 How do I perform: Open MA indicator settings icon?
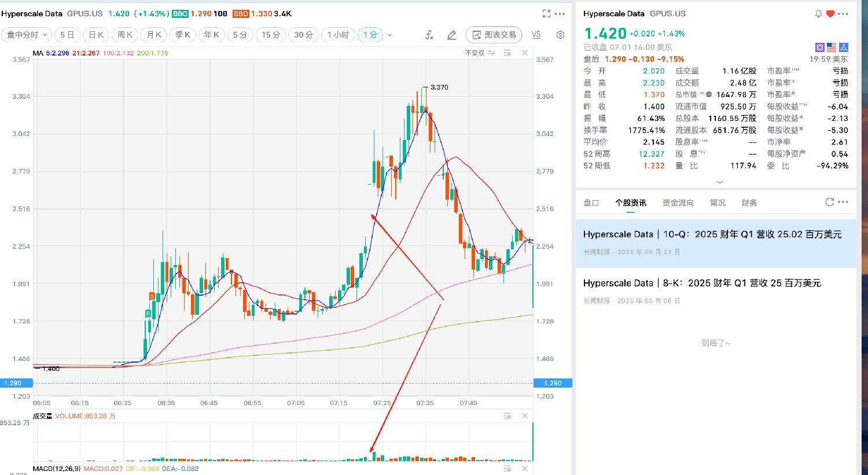pyautogui.click(x=507, y=53)
